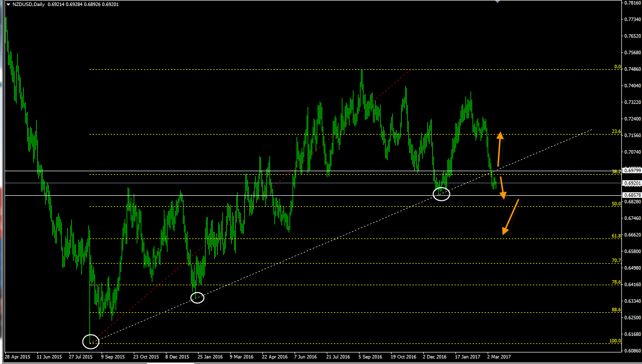Click the 23.6 Fibonacci level label
This screenshot has height=364, width=642.
[616, 132]
